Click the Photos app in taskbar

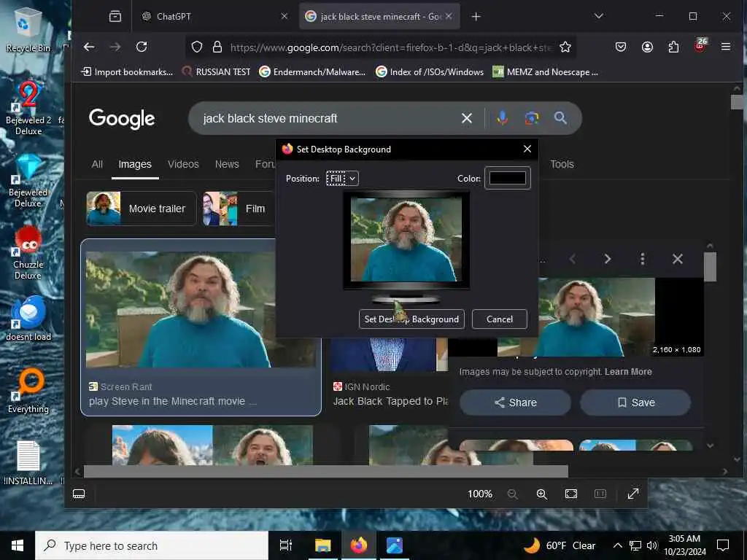pyautogui.click(x=395, y=545)
